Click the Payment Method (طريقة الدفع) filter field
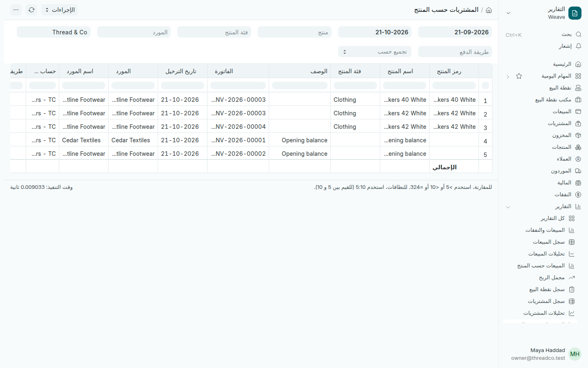Screen dimensions: 588x368 point(455,52)
